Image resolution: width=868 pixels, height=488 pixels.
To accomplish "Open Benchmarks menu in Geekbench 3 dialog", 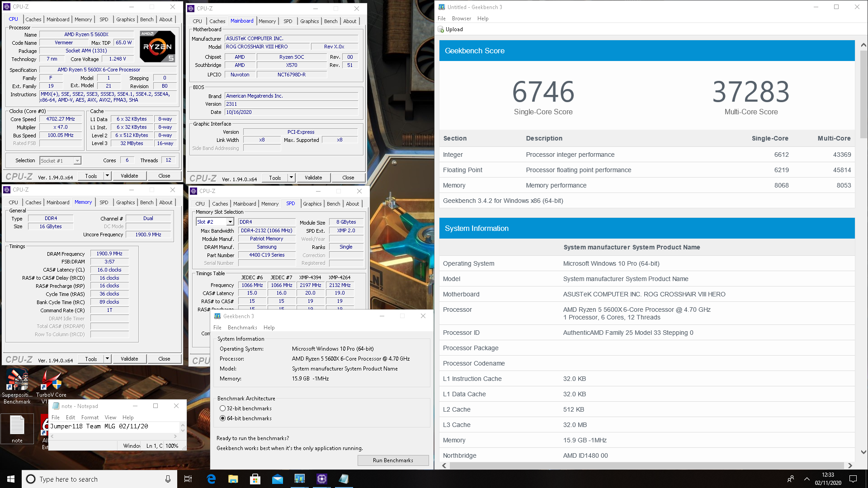I will (242, 328).
